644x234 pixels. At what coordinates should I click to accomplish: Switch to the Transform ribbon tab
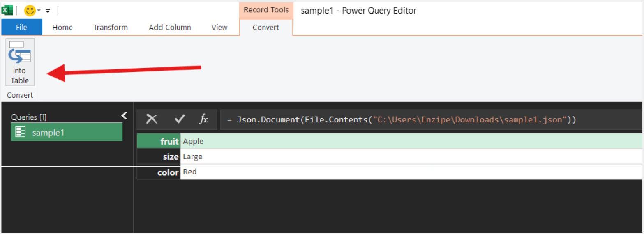(x=111, y=27)
